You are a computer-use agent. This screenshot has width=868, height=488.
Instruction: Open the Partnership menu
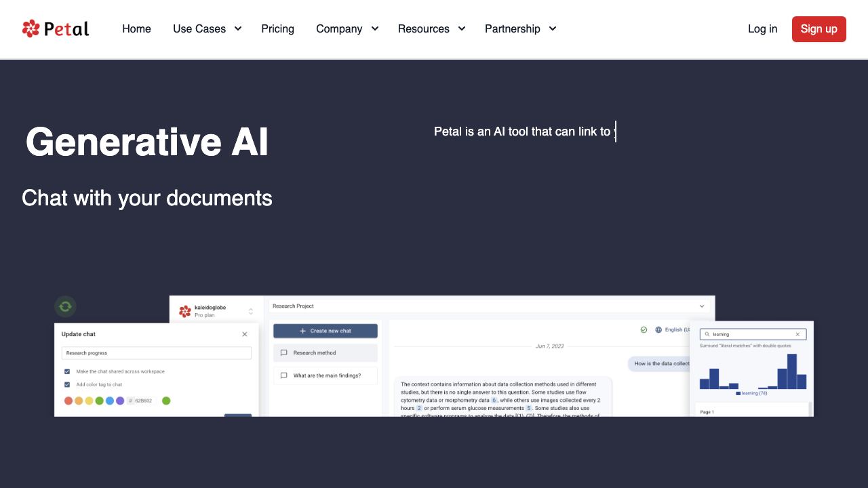tap(513, 28)
